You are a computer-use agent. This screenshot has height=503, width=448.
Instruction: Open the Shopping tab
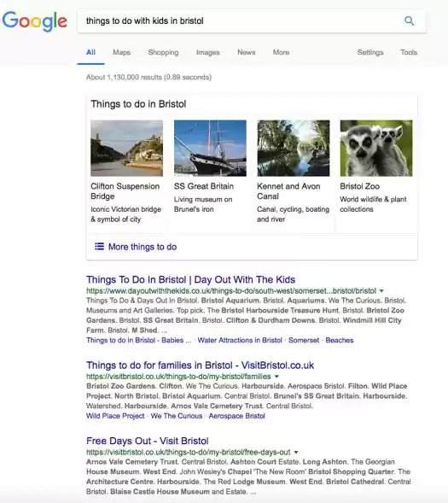coord(164,52)
